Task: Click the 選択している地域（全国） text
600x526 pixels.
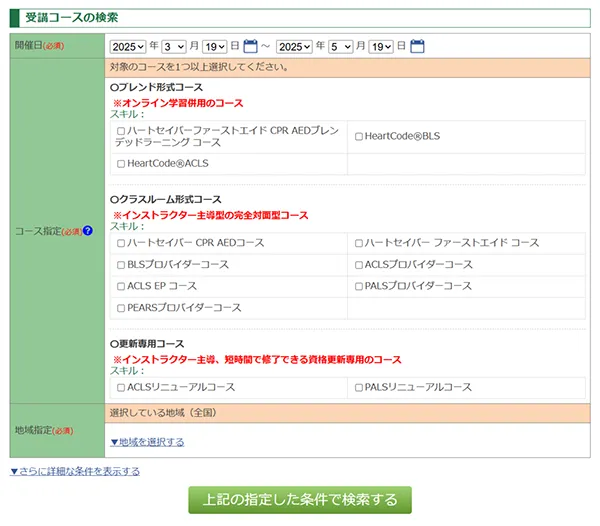Action: coord(163,413)
